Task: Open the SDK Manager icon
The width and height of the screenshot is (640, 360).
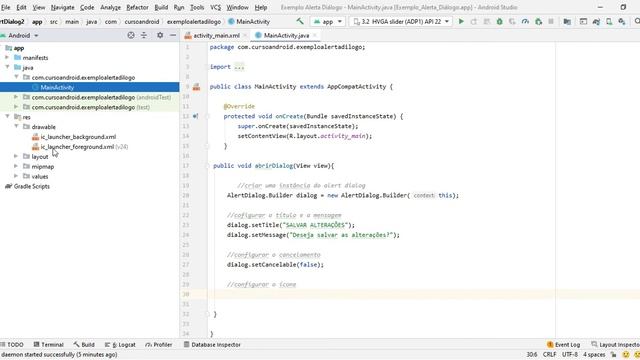Action: point(622,21)
